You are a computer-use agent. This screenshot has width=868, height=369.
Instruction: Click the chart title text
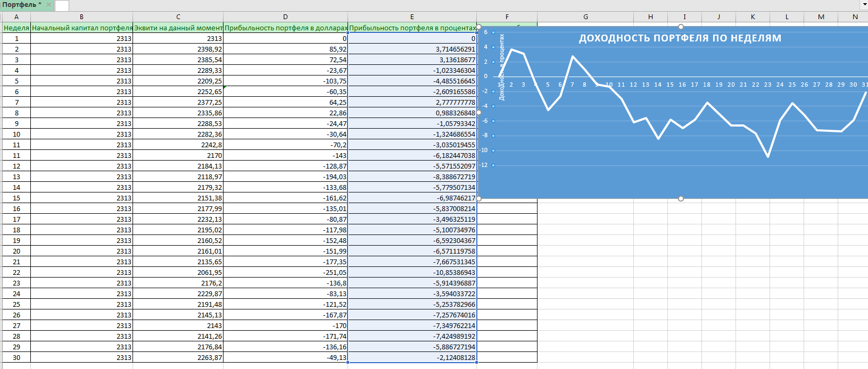[x=680, y=38]
